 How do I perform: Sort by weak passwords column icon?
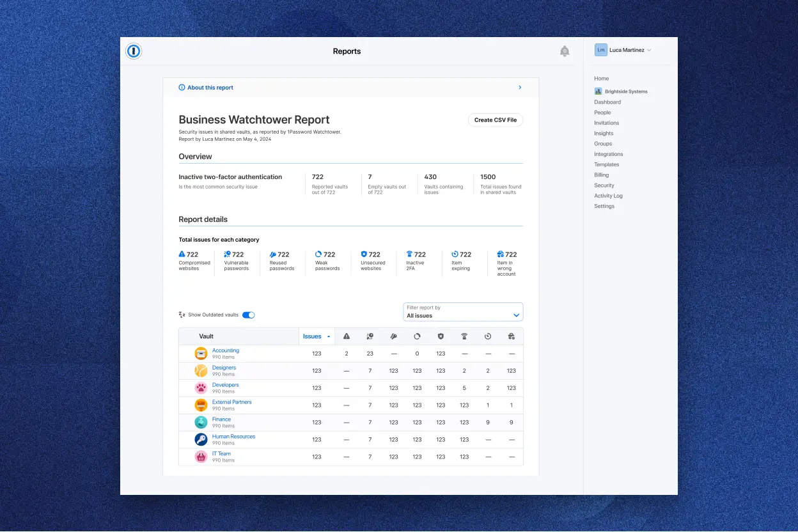[417, 336]
